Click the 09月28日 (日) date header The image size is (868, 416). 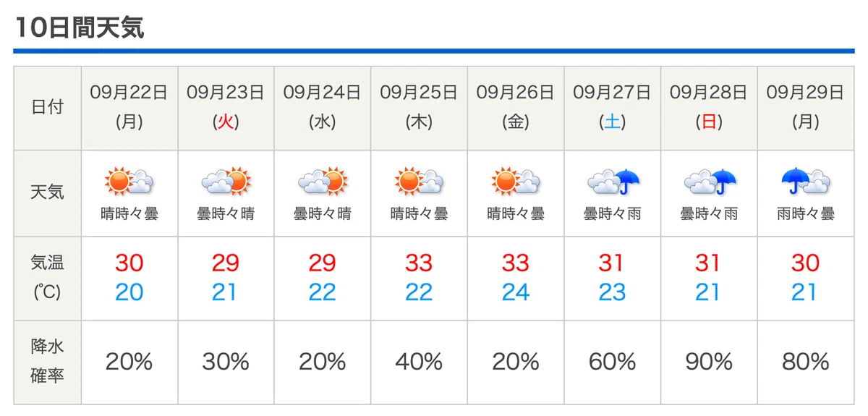coord(710,108)
